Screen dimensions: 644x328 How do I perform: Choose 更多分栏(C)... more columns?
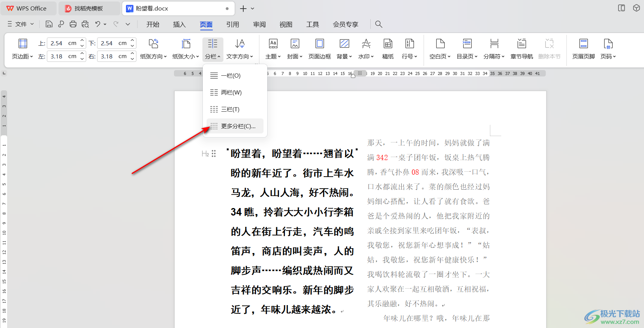235,126
